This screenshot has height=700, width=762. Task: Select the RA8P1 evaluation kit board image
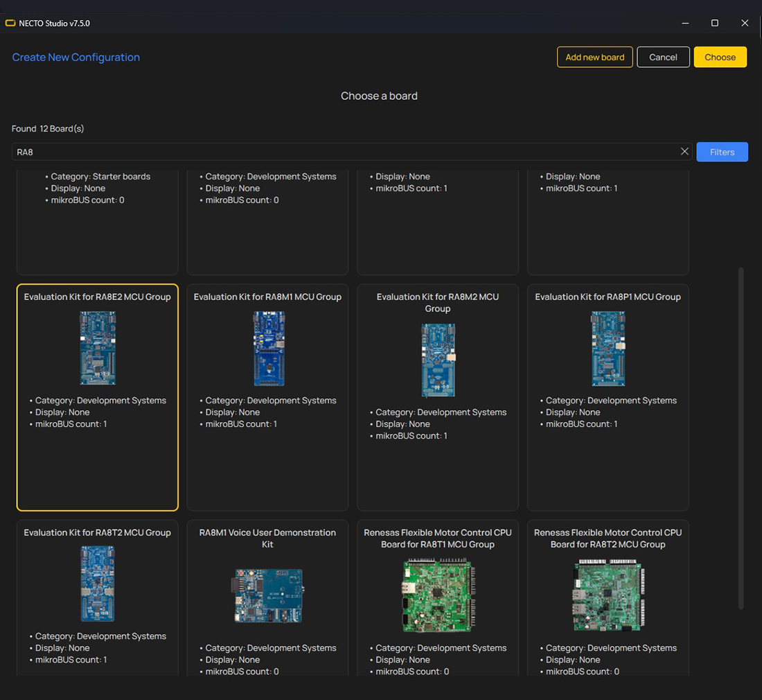[608, 349]
